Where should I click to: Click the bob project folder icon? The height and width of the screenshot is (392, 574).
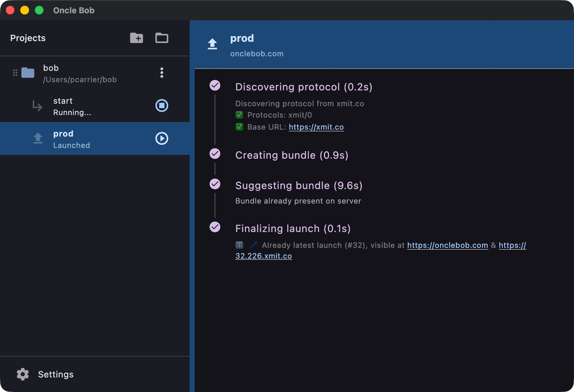pos(28,73)
